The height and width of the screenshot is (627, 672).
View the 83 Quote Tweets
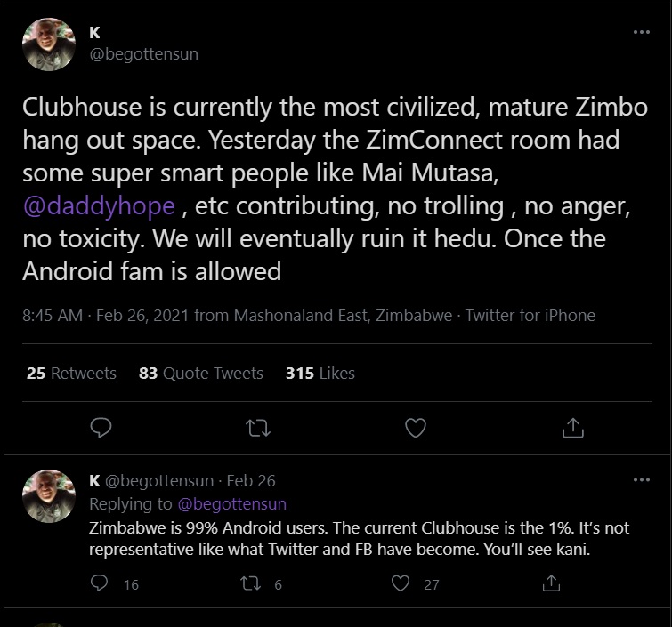click(x=201, y=374)
